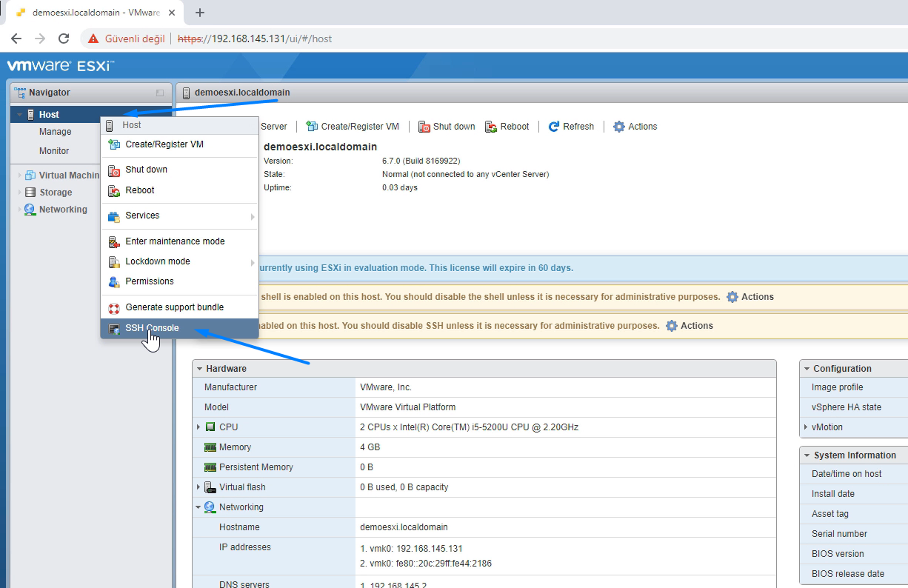
Task: Click the Shut down icon in context menu
Action: (114, 170)
